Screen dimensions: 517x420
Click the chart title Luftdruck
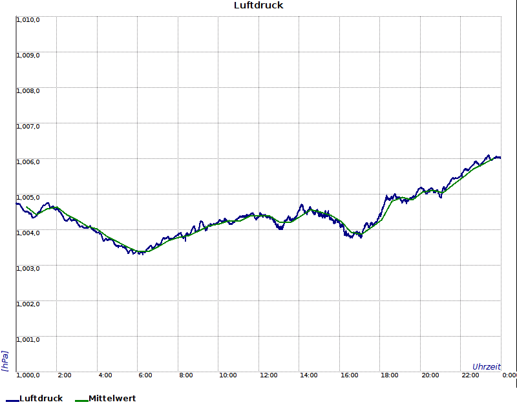258,5
